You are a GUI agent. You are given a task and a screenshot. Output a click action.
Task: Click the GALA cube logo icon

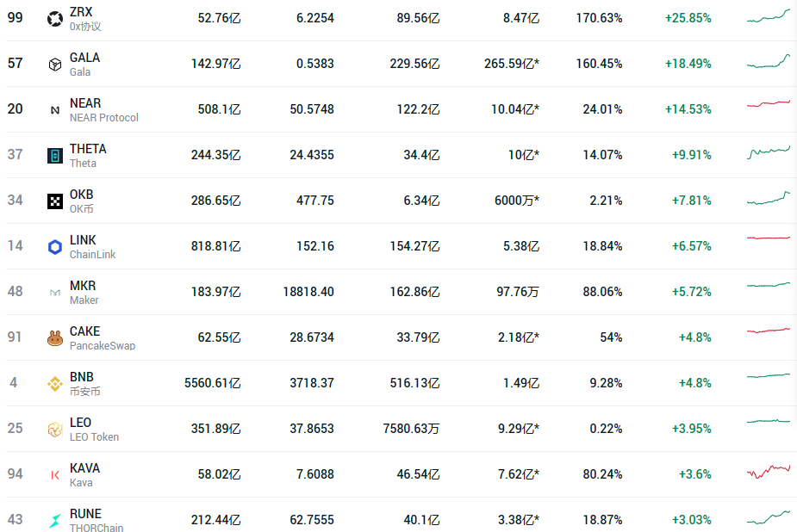point(55,65)
